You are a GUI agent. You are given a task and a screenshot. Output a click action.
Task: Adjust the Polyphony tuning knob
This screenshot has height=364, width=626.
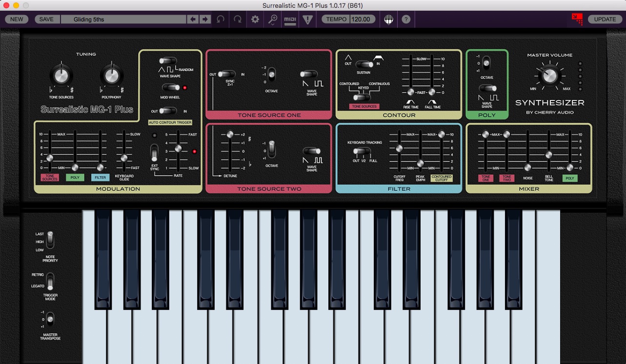(x=111, y=75)
